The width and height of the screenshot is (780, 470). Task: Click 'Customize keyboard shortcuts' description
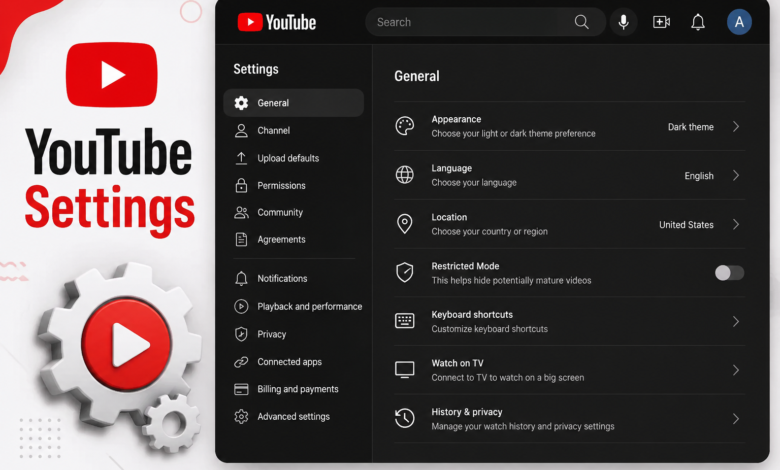tap(489, 329)
